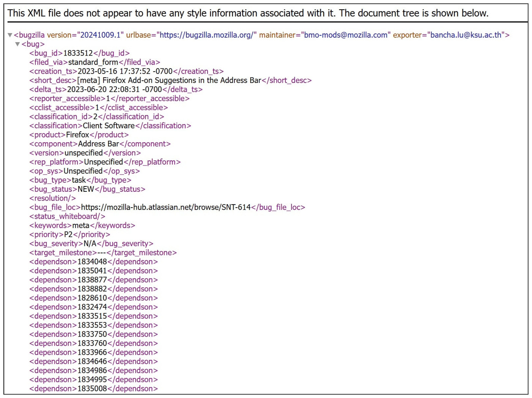
Task: Click dependson value 1834048
Action: (x=92, y=262)
